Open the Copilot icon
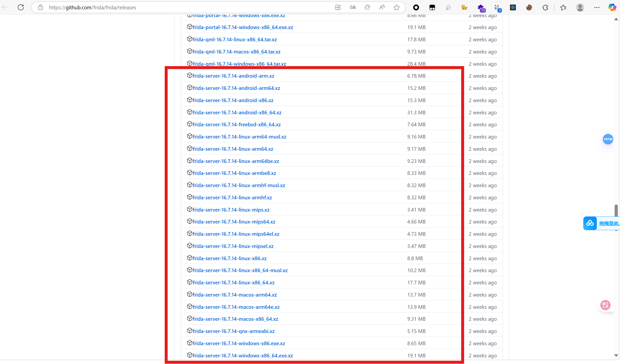This screenshot has height=364, width=620. (612, 7)
